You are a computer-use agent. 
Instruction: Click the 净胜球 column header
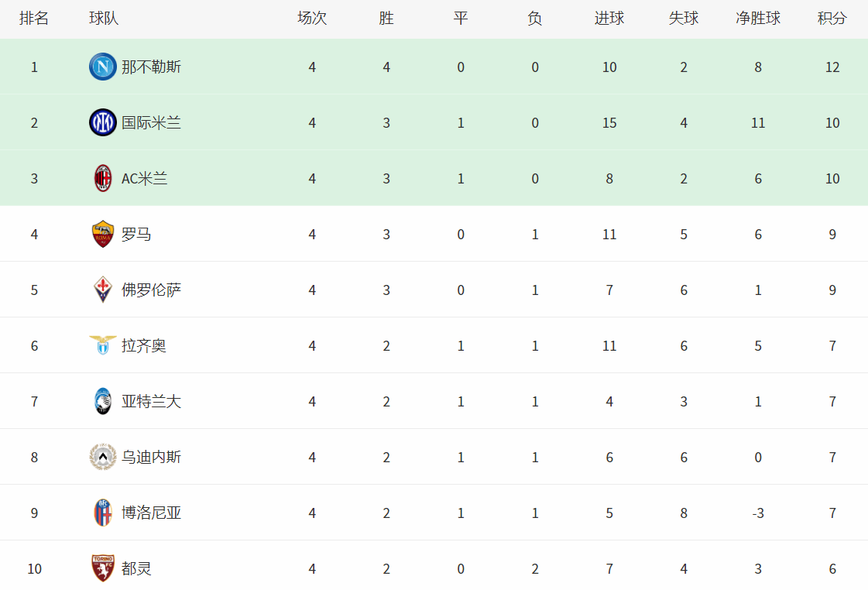(x=758, y=19)
